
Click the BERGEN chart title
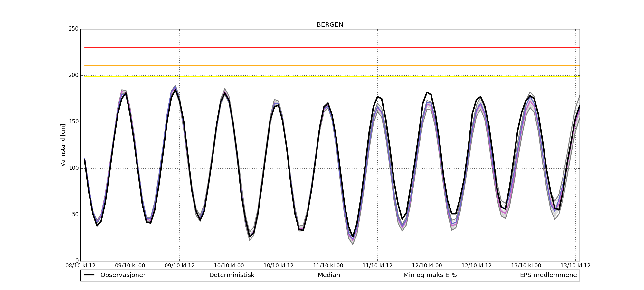coord(330,25)
